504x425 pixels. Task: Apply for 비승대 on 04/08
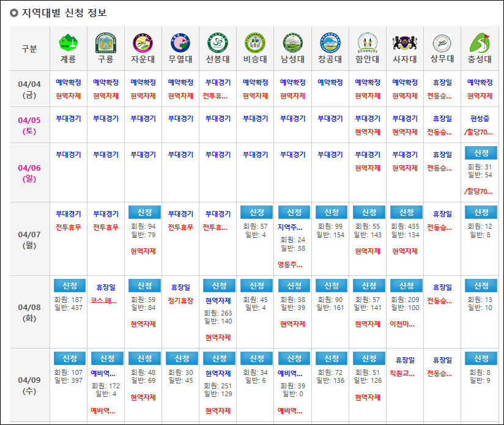click(256, 285)
